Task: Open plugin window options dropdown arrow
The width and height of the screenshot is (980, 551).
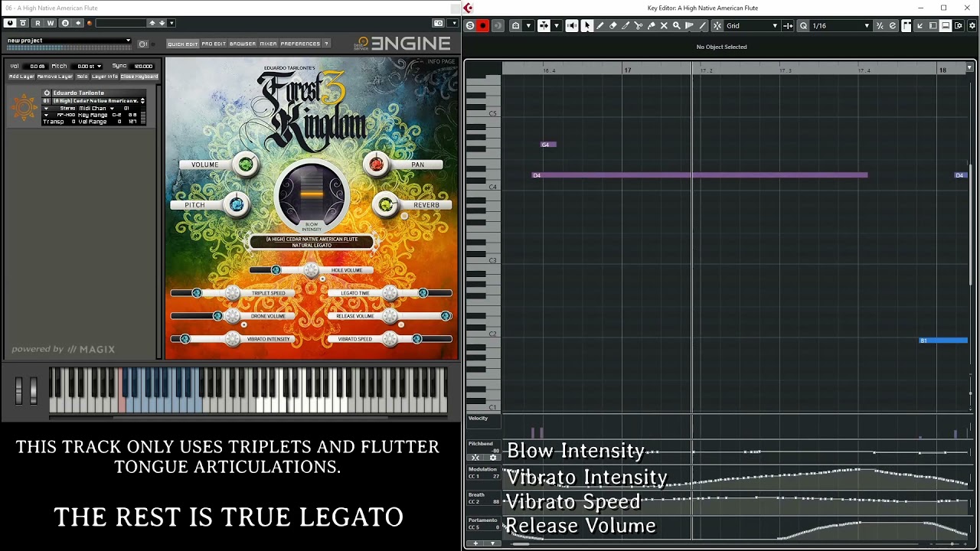Action: coord(452,23)
